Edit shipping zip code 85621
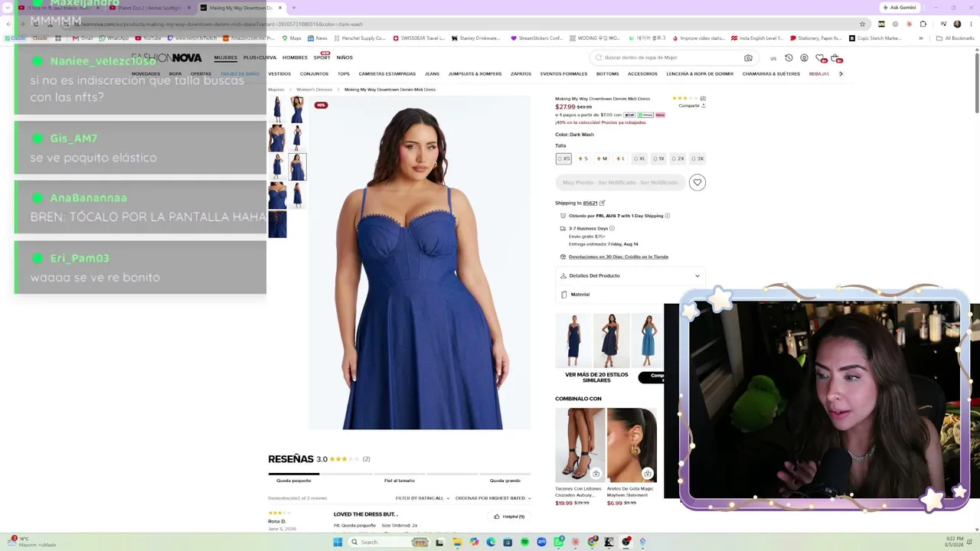980x551 pixels. point(603,203)
